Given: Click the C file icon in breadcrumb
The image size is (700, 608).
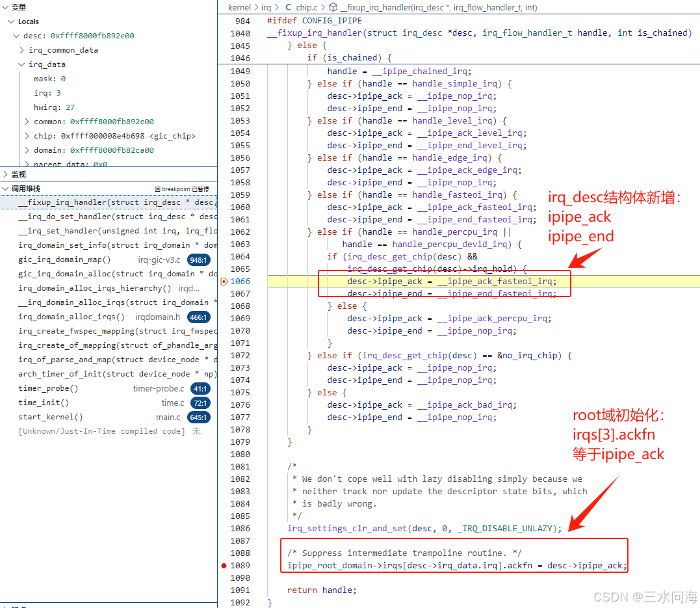Looking at the screenshot, I should point(289,8).
